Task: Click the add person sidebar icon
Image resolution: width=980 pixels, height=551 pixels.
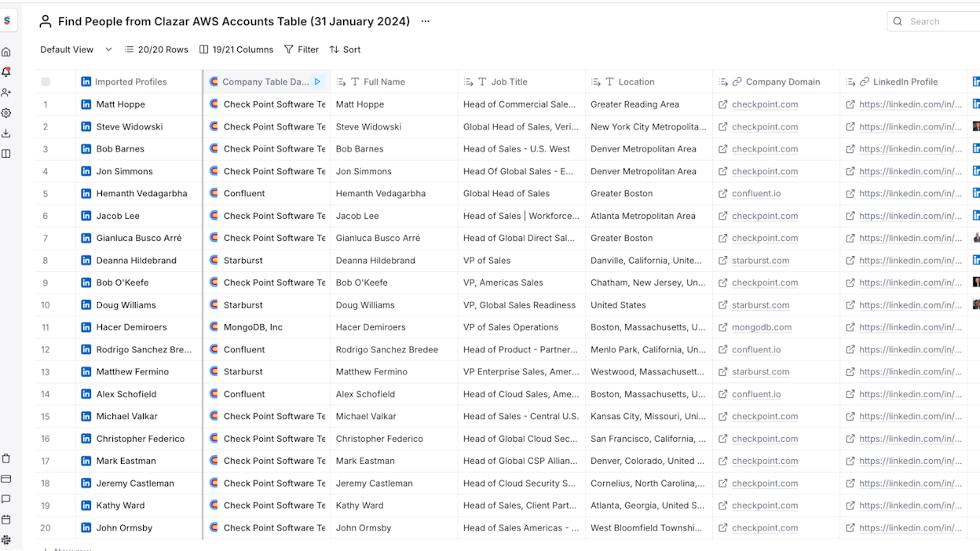Action: tap(6, 93)
